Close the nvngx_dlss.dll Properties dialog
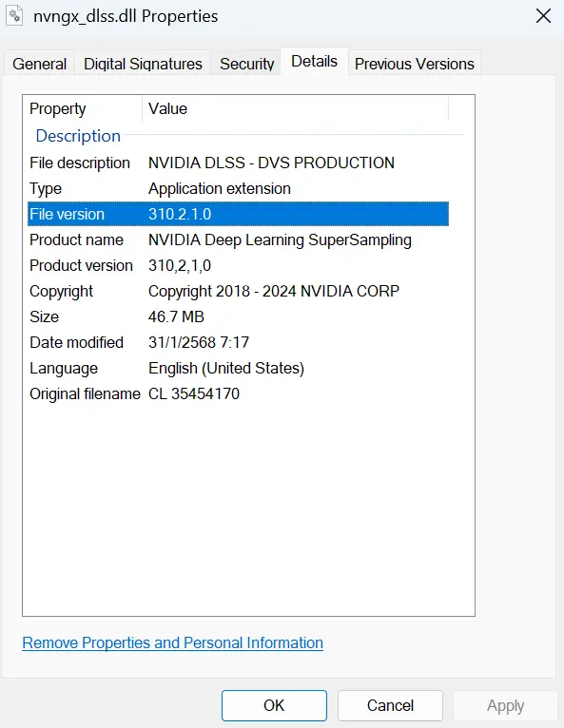Viewport: 564px width, 728px height. pyautogui.click(x=543, y=16)
